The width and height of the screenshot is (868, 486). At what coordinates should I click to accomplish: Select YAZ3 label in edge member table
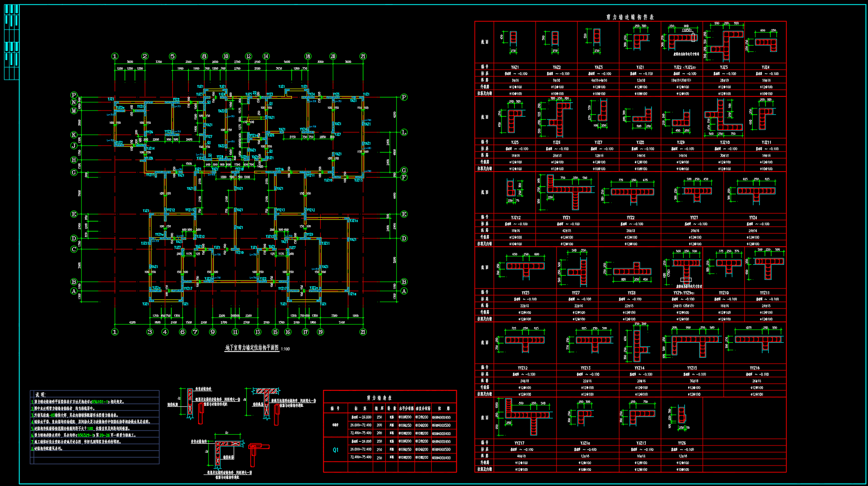598,67
